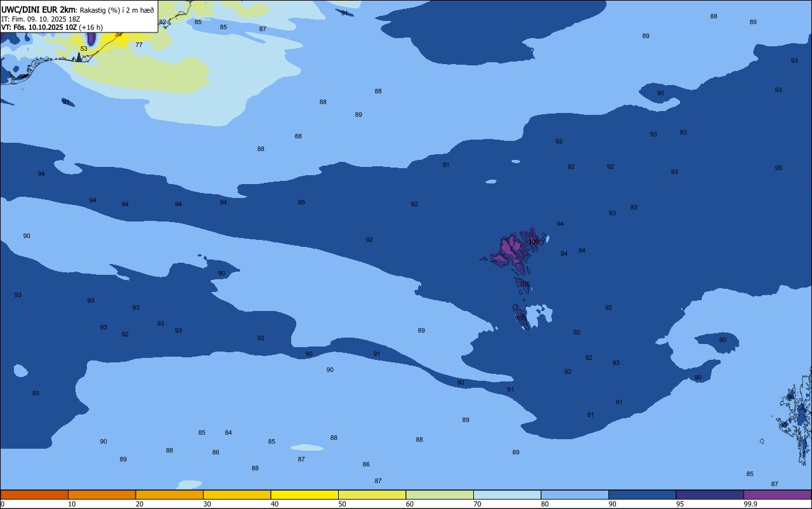The image size is (812, 509).
Task: Click the '40' legend tick label
Action: pyautogui.click(x=275, y=504)
